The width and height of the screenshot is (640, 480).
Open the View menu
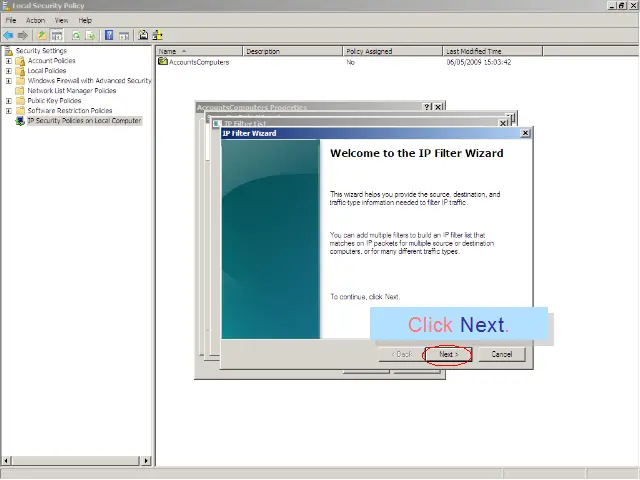[x=61, y=20]
